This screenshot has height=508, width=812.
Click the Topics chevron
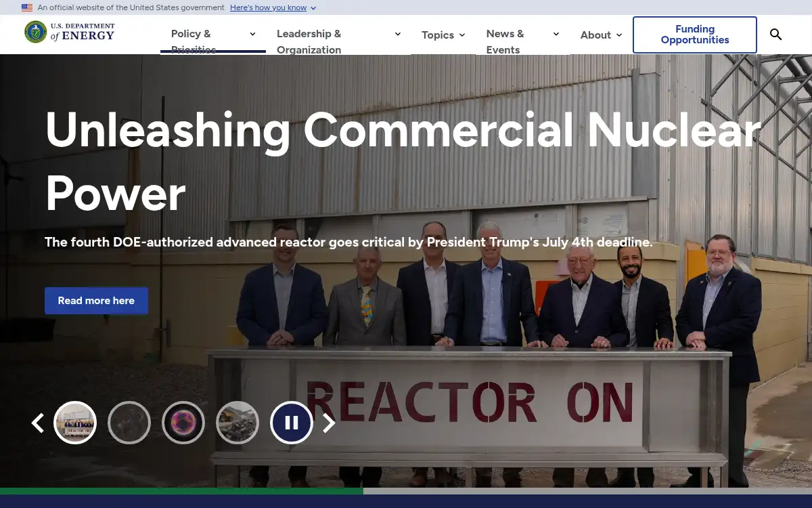(x=462, y=35)
